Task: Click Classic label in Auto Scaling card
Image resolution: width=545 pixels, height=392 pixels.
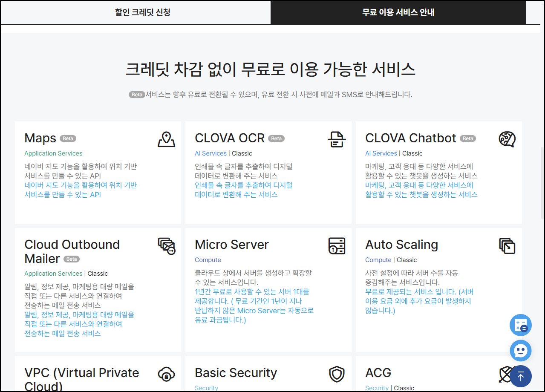Action: point(407,260)
